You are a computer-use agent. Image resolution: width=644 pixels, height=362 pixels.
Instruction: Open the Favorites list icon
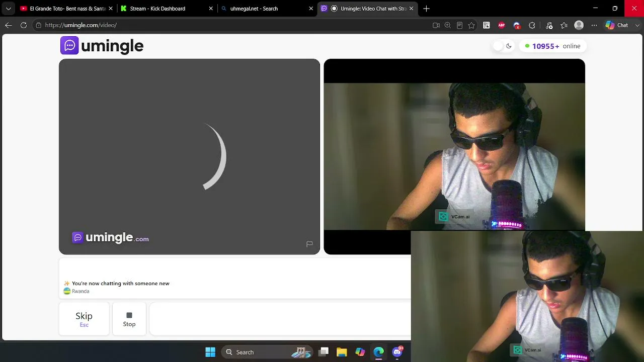(x=564, y=25)
